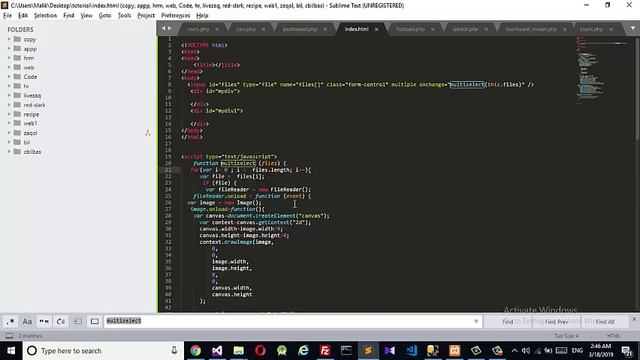Select the zaqol folder in sidebar
Screen dimensions: 640x360
point(30,133)
